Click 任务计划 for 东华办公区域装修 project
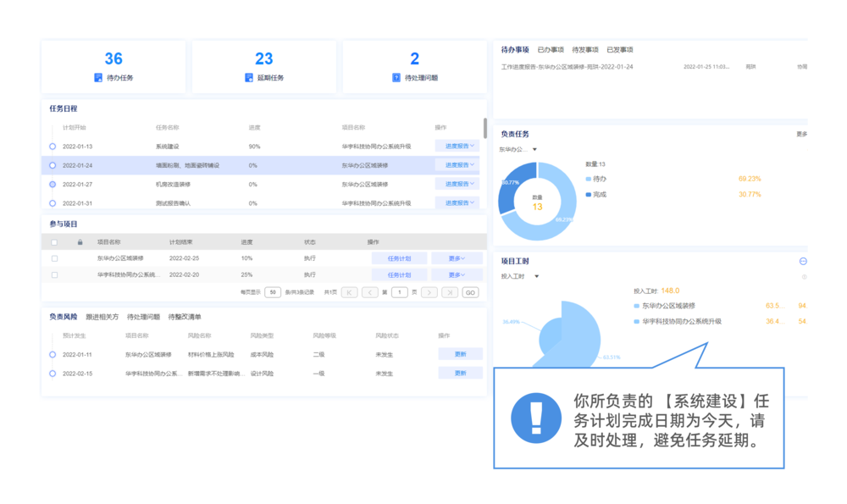The height and width of the screenshot is (504, 847). pos(399,258)
